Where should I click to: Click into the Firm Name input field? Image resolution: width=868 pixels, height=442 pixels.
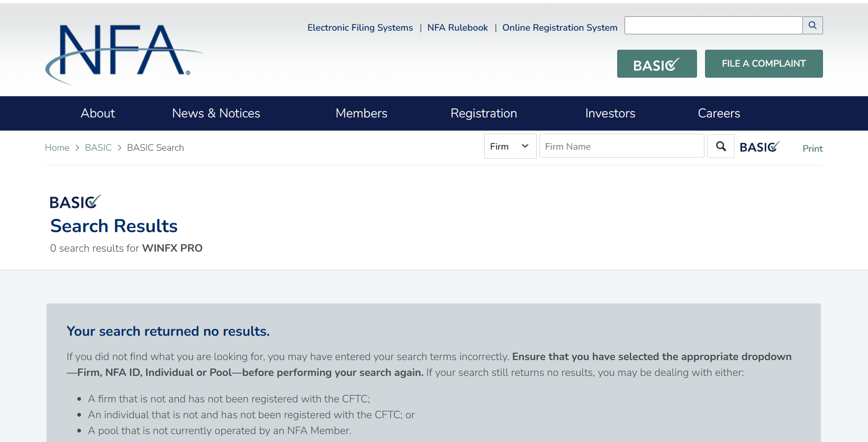621,146
